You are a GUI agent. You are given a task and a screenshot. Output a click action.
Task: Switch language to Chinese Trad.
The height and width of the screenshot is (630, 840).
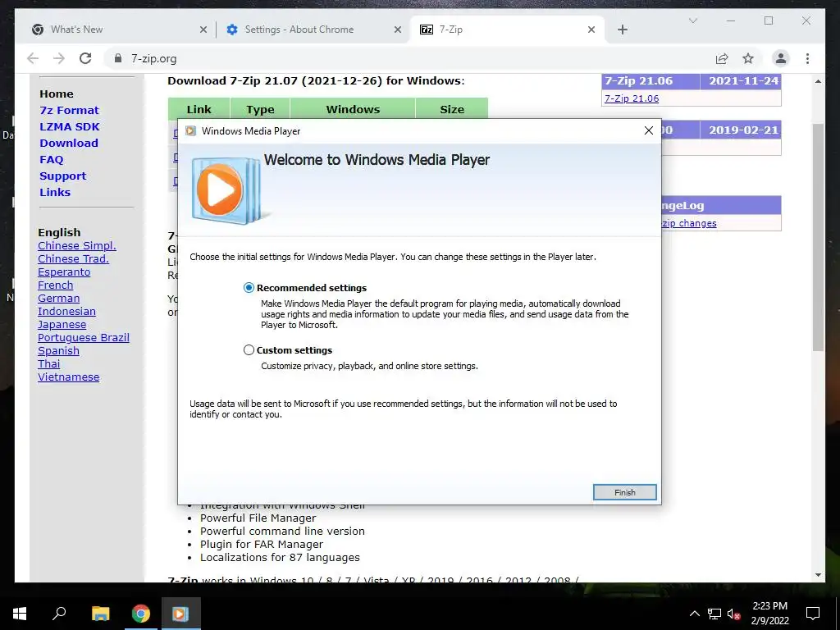pos(73,258)
